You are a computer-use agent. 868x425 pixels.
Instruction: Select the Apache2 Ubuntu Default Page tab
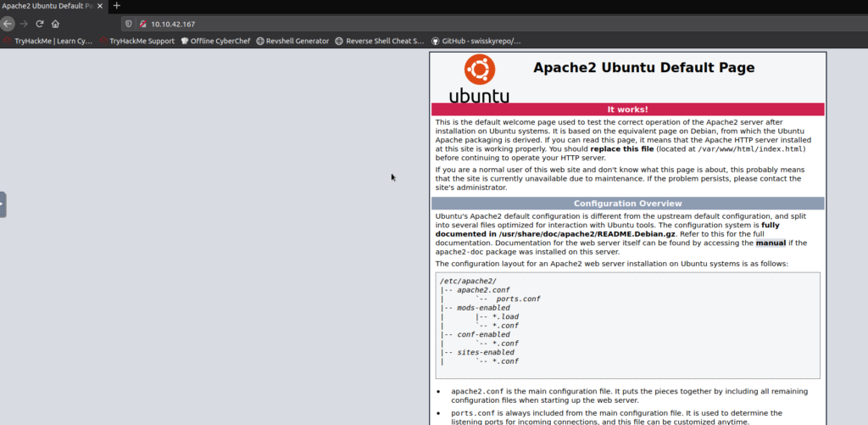click(47, 6)
